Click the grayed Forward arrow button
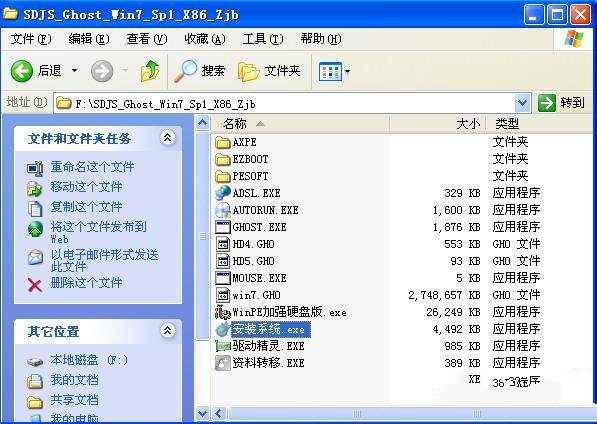The height and width of the screenshot is (424, 597). click(x=102, y=71)
